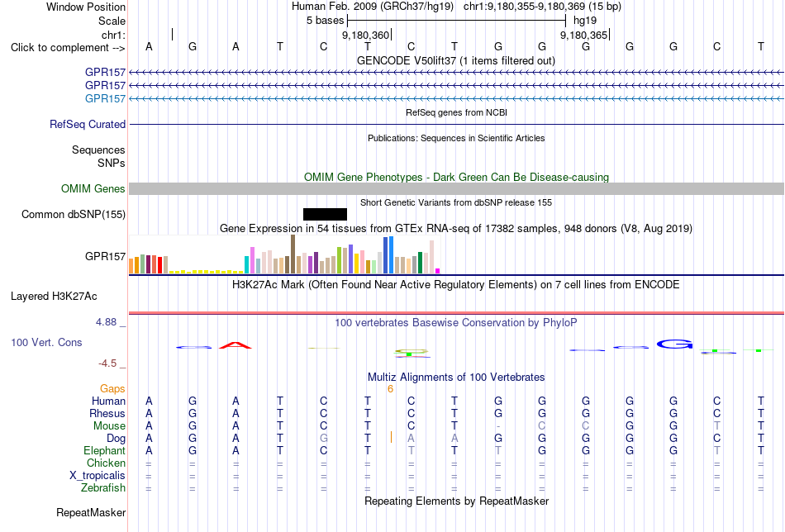Click the Layered H3K27Ac label

[54, 297]
